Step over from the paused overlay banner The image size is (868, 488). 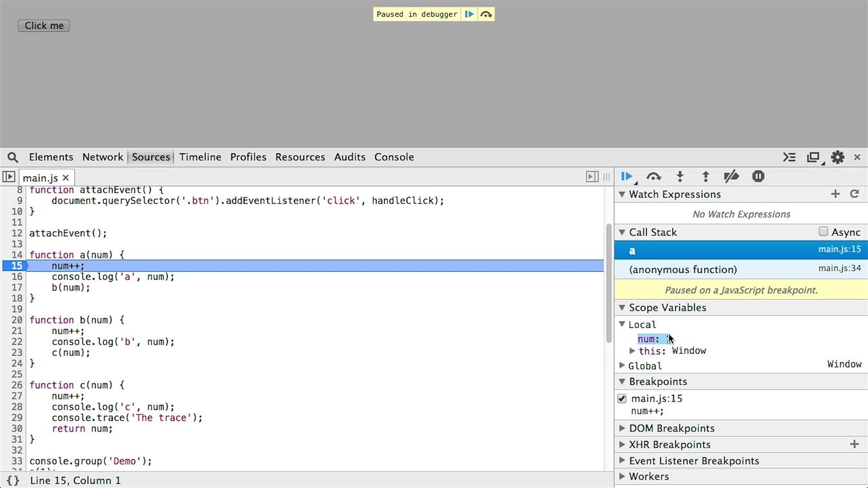pyautogui.click(x=486, y=14)
